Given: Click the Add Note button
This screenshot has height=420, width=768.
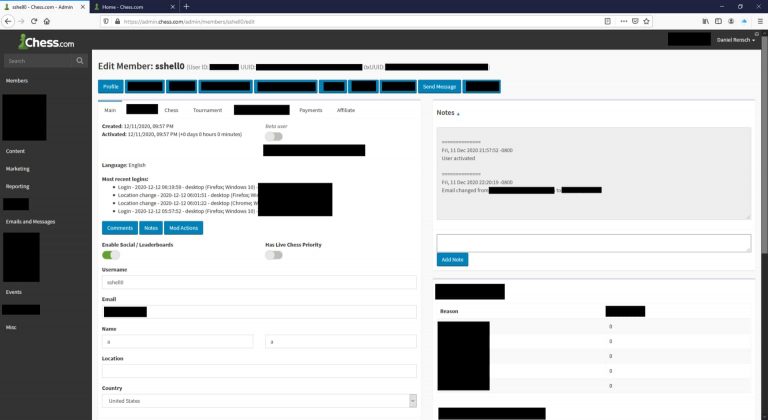Looking at the screenshot, I should click(452, 259).
